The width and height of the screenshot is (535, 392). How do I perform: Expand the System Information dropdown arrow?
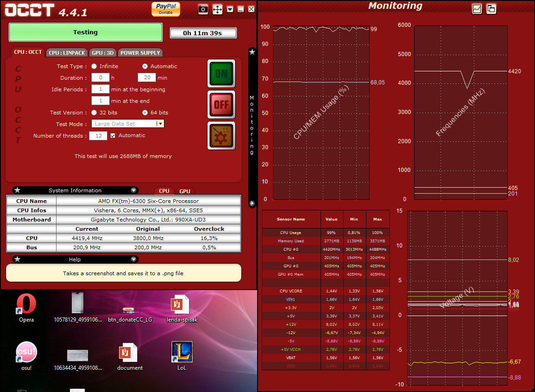point(133,190)
